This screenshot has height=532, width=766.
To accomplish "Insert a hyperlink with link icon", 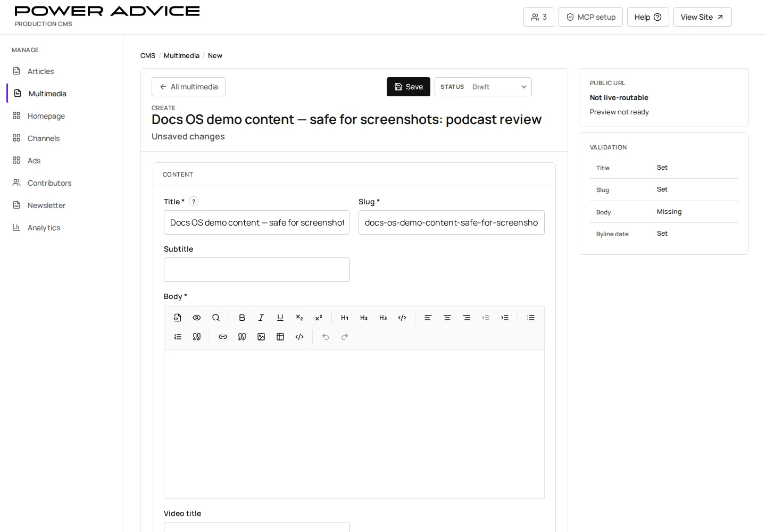I will click(x=223, y=337).
